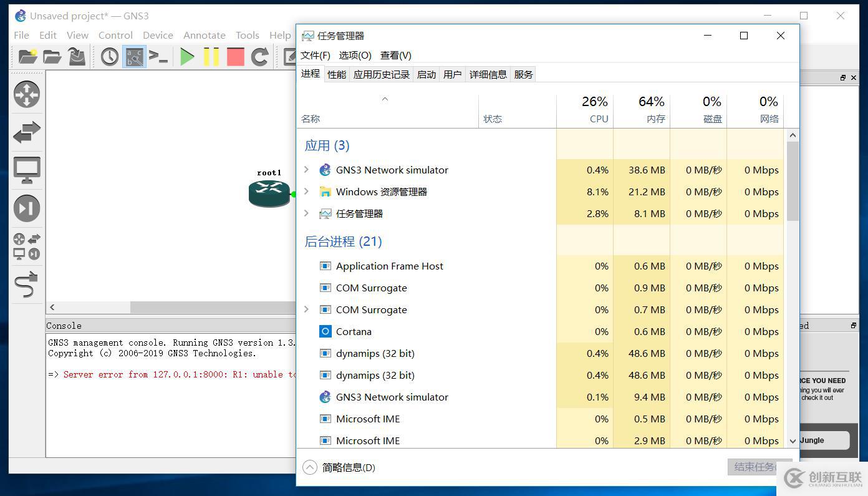
Task: Browse routers in the device dock
Action: [27, 94]
